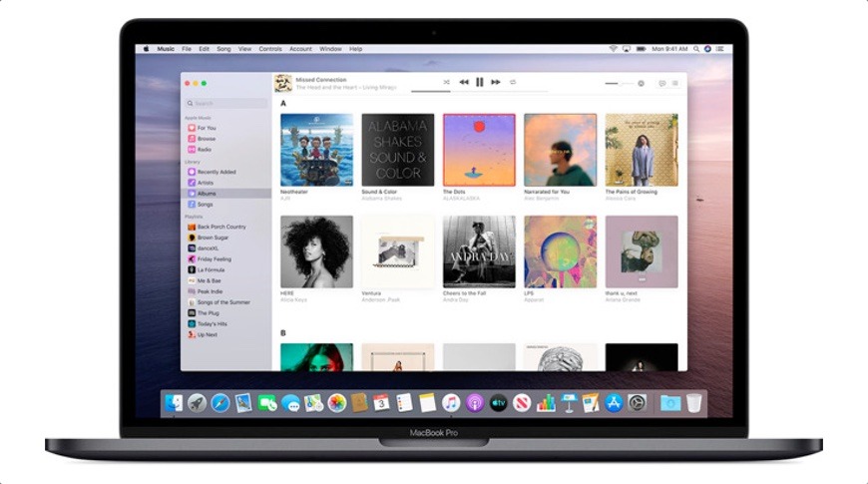The width and height of the screenshot is (868, 484).
Task: Open the Cheers to the Fall album
Action: pos(479,251)
